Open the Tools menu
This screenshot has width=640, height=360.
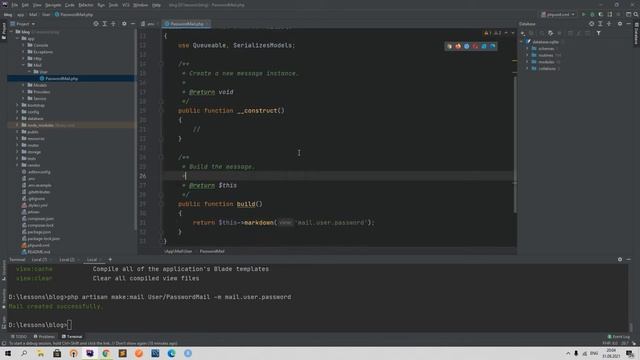113,5
